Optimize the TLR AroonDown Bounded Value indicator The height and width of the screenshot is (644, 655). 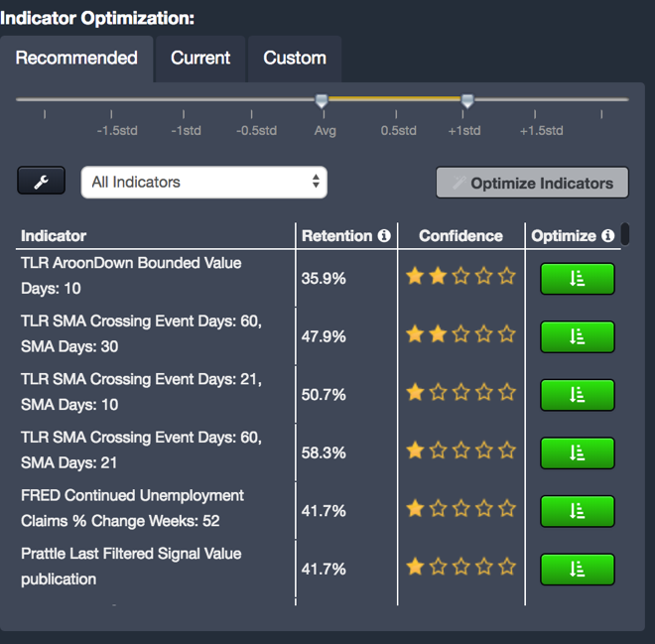[x=577, y=279]
